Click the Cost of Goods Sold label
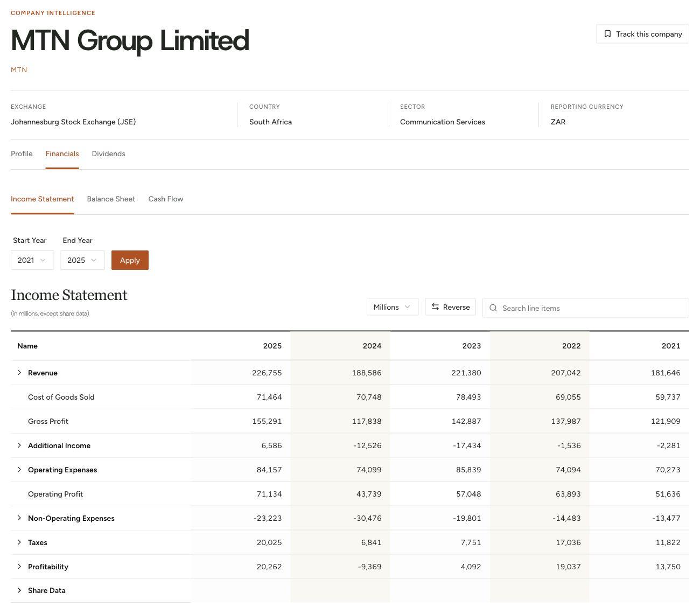Screen dimensions: 700x614 coord(61,397)
